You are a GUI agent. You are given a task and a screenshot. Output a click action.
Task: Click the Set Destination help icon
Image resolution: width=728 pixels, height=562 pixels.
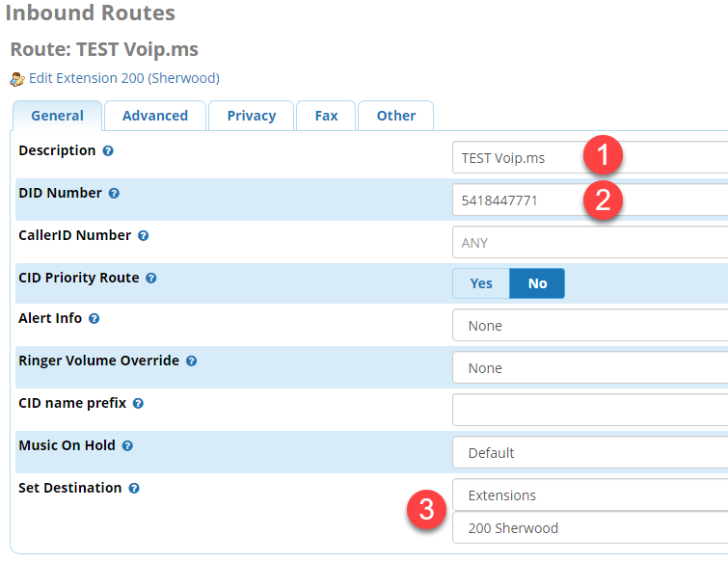point(134,488)
